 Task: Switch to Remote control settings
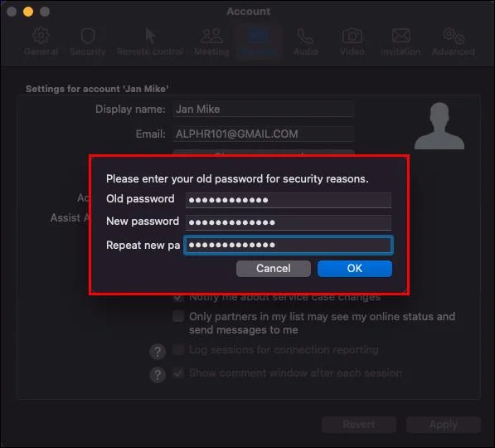coord(150,41)
